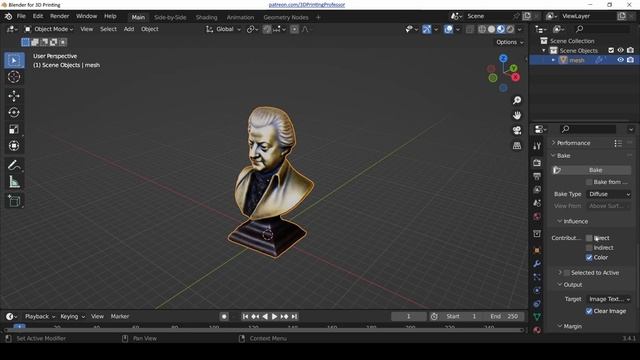This screenshot has width=640, height=360.
Task: Open the Output properties tab
Action: [x=537, y=176]
